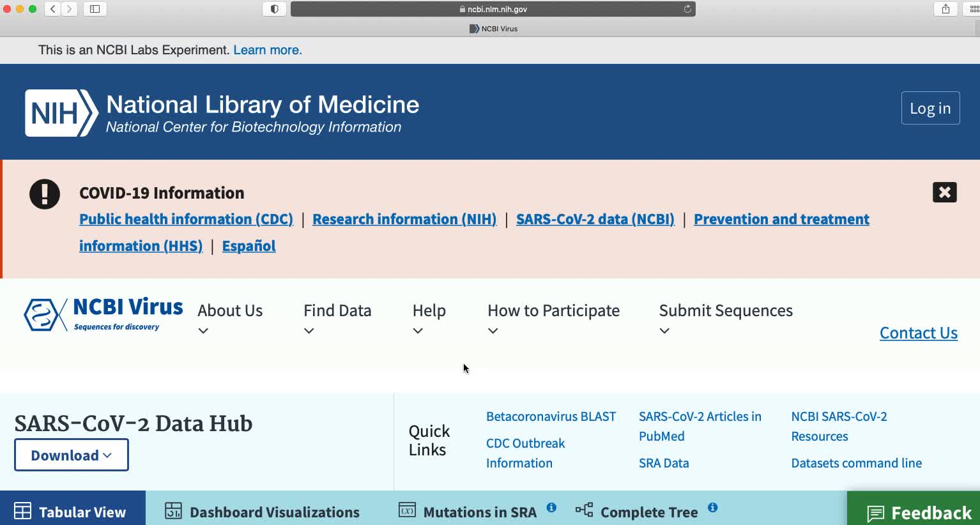Viewport: 980px width, 525px height.
Task: Open Prevention and treatment information link
Action: [x=781, y=219]
